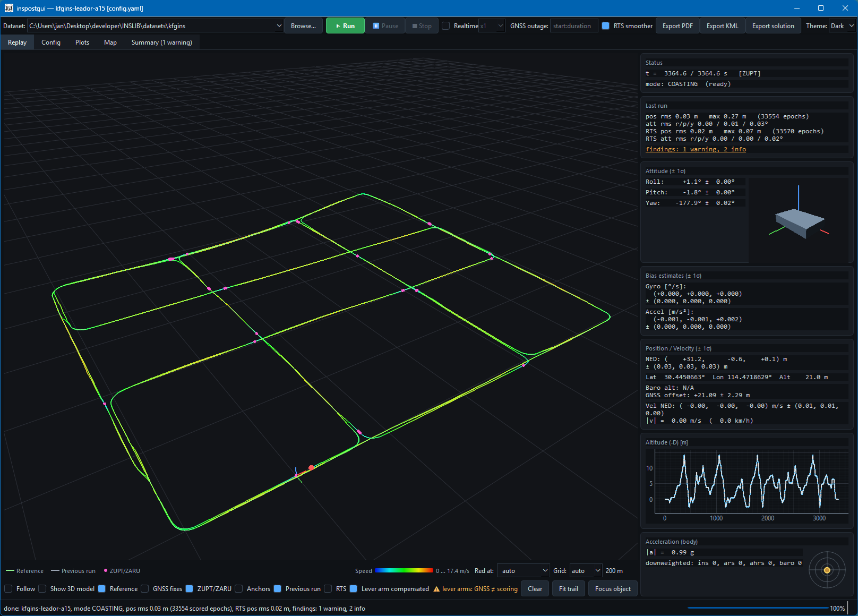Toggle Lever arm compensated checkbox
The image size is (858, 616).
(353, 588)
